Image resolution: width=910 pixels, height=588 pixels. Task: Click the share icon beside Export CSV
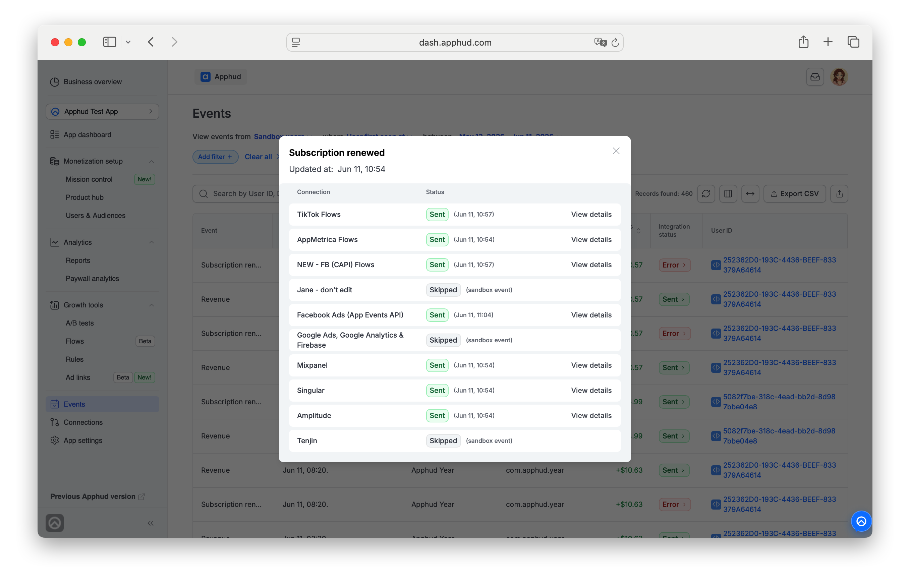click(x=839, y=193)
